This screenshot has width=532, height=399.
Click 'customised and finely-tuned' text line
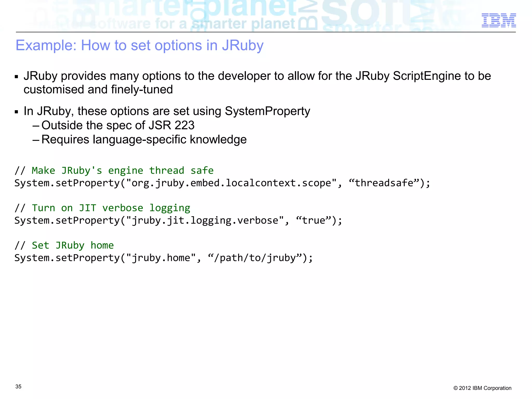click(98, 90)
